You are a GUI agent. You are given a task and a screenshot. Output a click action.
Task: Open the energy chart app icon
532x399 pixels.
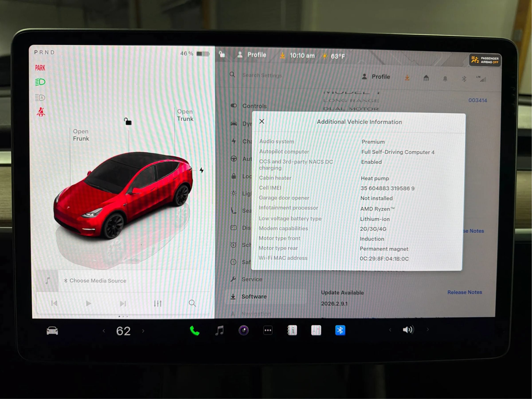316,330
